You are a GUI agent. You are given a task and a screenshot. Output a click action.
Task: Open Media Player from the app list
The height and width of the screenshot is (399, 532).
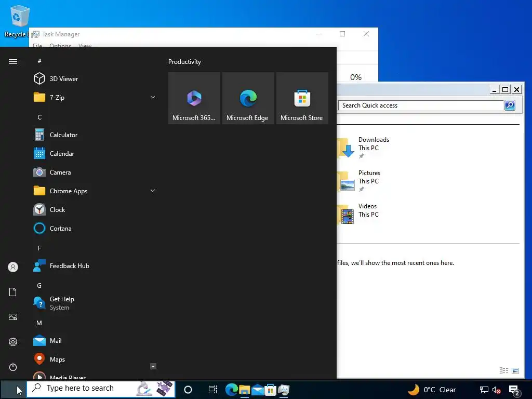click(x=94, y=375)
